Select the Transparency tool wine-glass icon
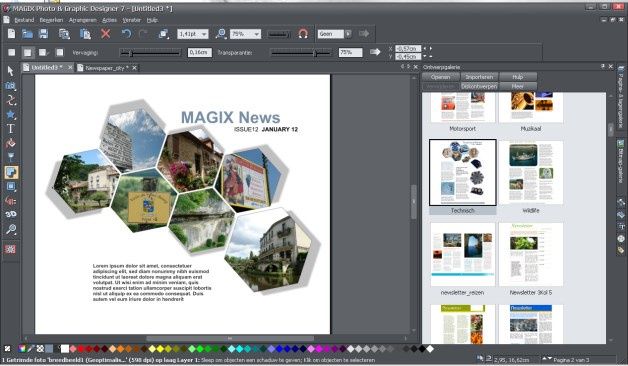The width and height of the screenshot is (628, 366). pyautogui.click(x=10, y=158)
